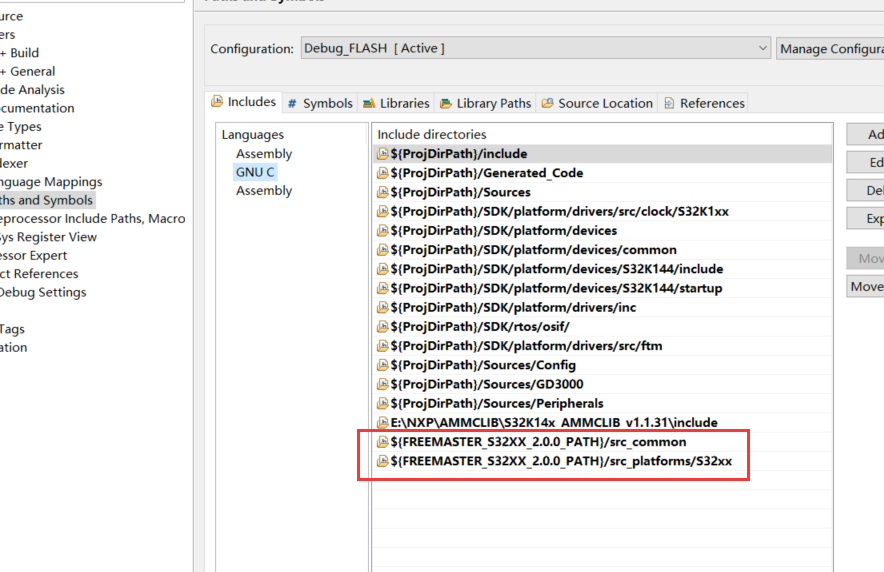Click the icon beside the Sources/GD3000 path
884x572 pixels.
point(382,384)
